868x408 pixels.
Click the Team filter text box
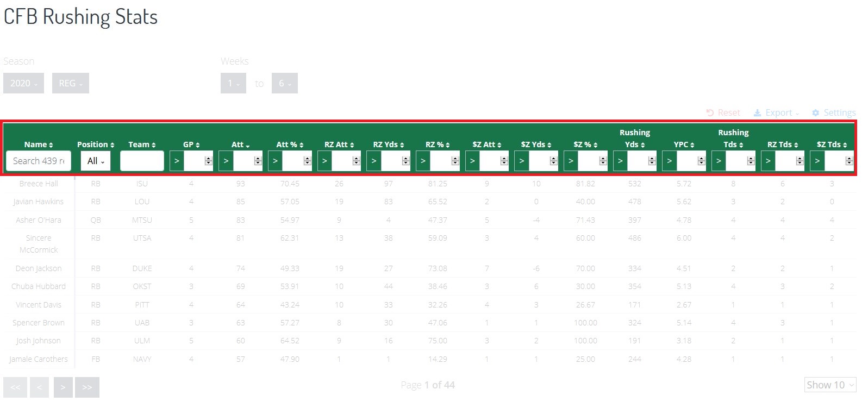(142, 161)
